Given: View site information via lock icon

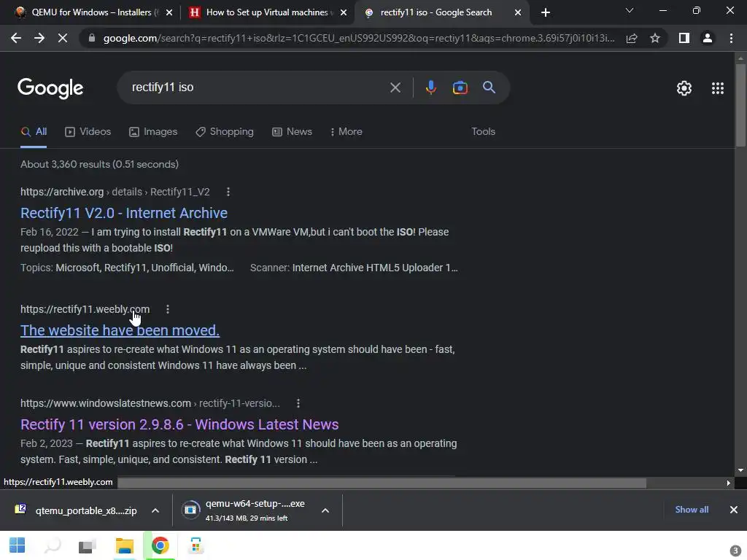Looking at the screenshot, I should 92,38.
